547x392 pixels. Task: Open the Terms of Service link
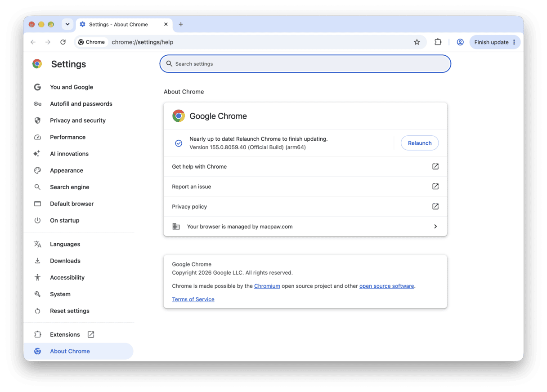coord(193,299)
